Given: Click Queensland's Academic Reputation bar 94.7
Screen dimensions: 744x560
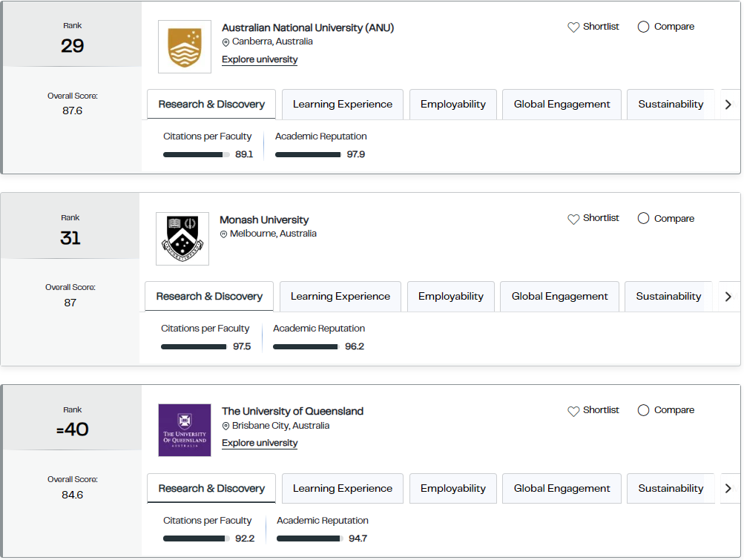Looking at the screenshot, I should click(309, 538).
